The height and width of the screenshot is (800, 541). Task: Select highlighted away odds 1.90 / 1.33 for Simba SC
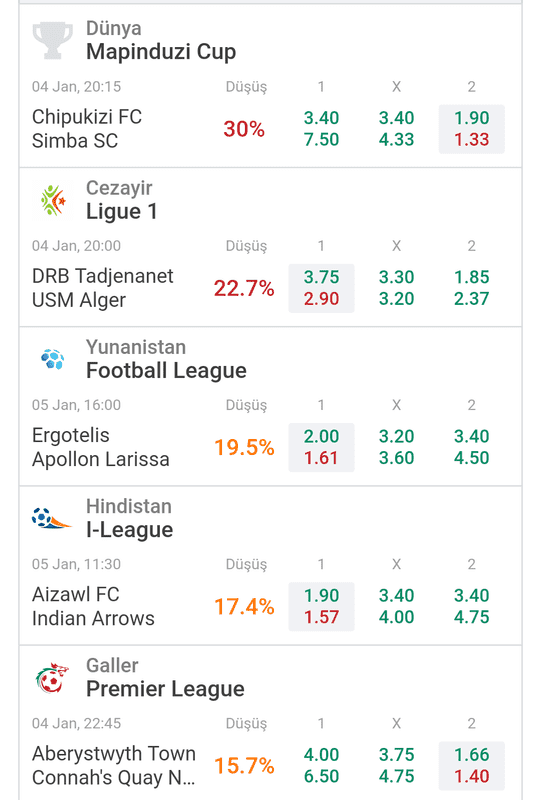point(472,129)
